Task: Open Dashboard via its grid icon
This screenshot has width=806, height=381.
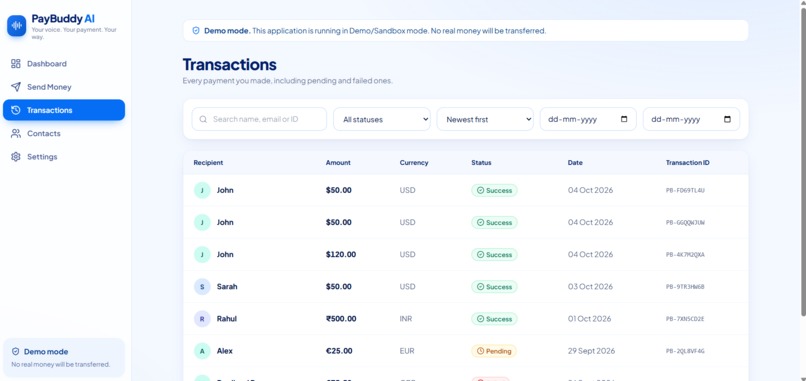Action: (16, 64)
